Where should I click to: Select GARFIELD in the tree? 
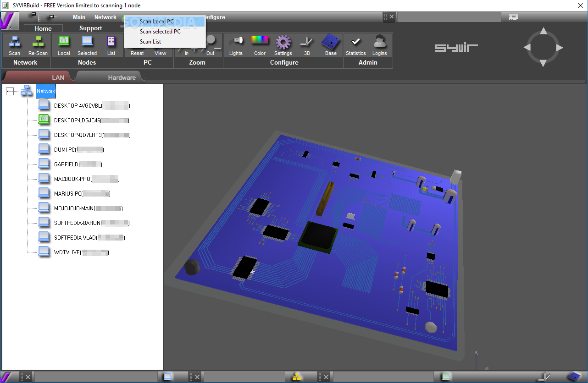78,164
